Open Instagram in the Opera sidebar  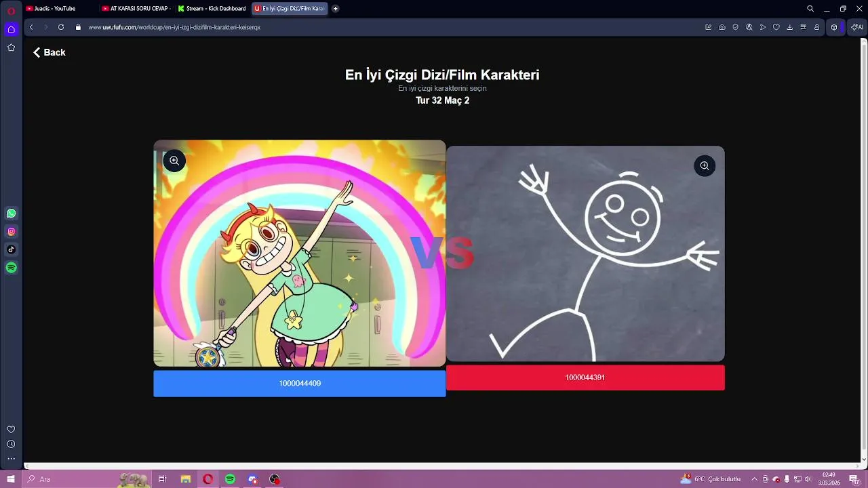tap(11, 232)
